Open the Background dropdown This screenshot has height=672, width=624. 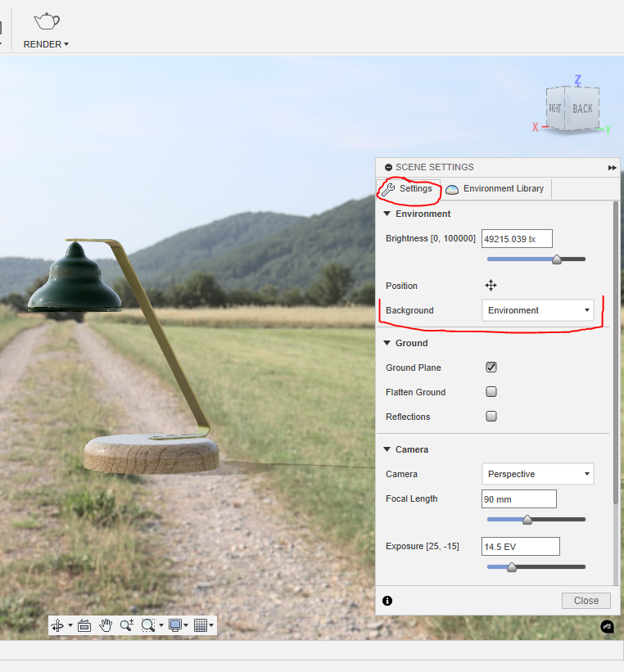538,310
